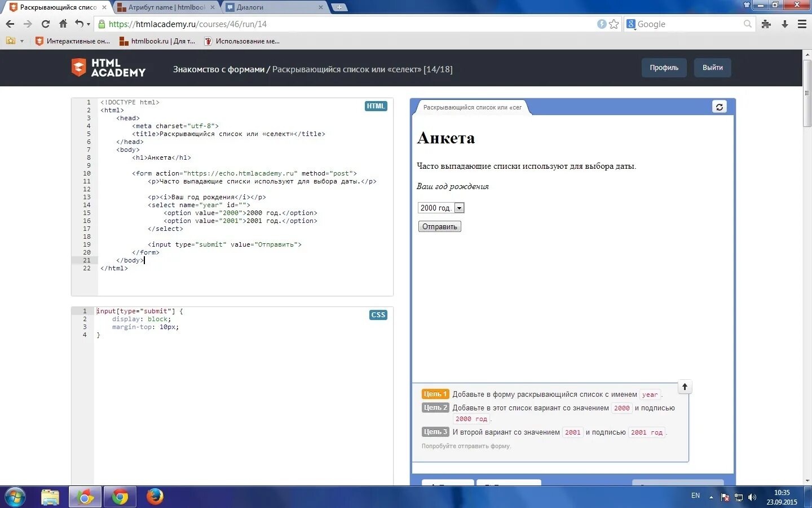812x508 pixels.
Task: Click the 'display: block;' CSS line
Action: click(x=142, y=319)
